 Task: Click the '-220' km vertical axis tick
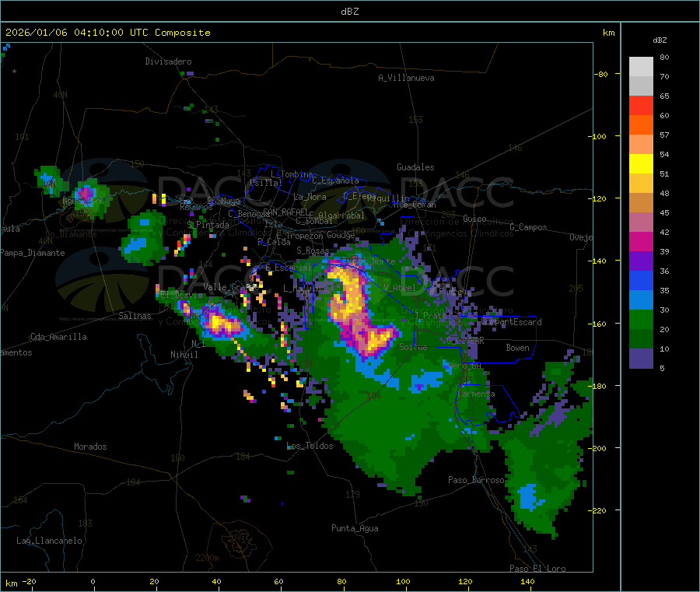(599, 511)
